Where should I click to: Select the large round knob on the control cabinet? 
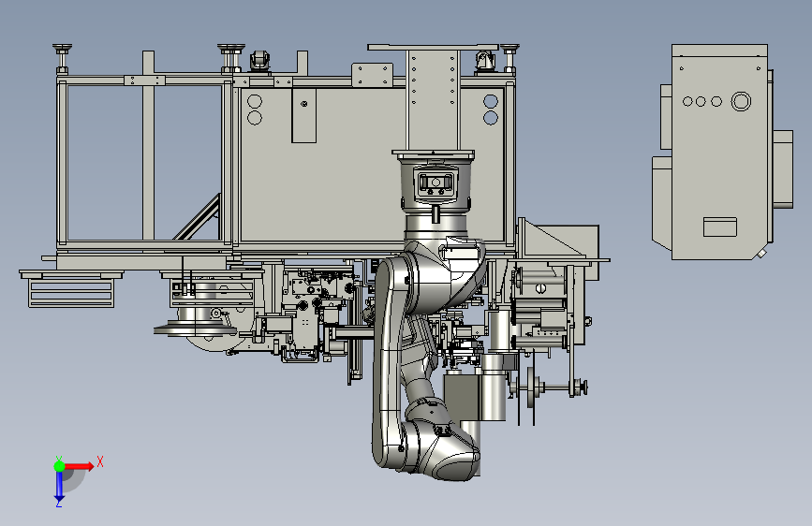tap(741, 101)
